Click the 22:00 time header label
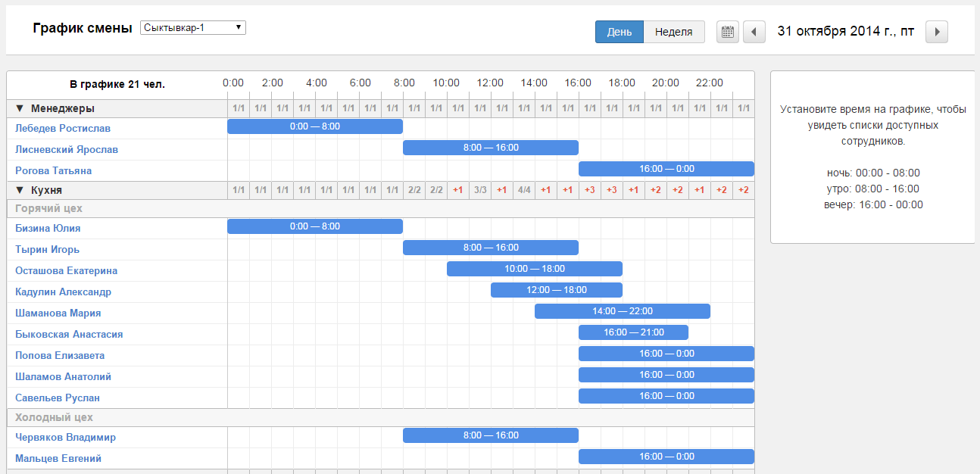This screenshot has width=980, height=474. point(710,83)
